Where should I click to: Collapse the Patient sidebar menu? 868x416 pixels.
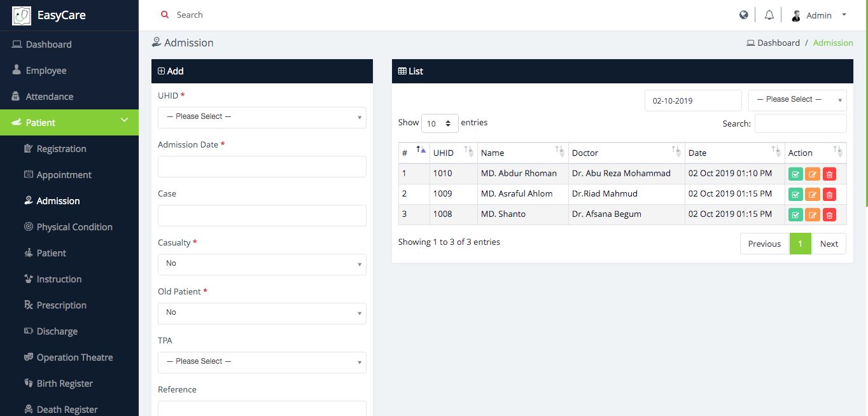[x=69, y=122]
